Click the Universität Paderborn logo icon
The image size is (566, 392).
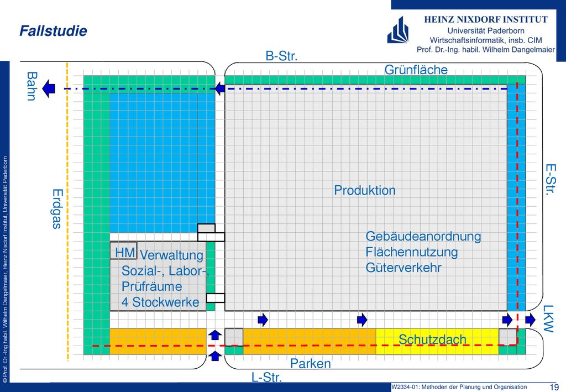398,30
